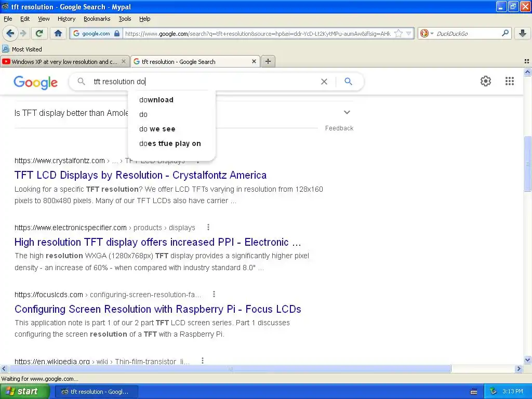
Task: Bookmark this page with the star icon
Action: coord(398,33)
